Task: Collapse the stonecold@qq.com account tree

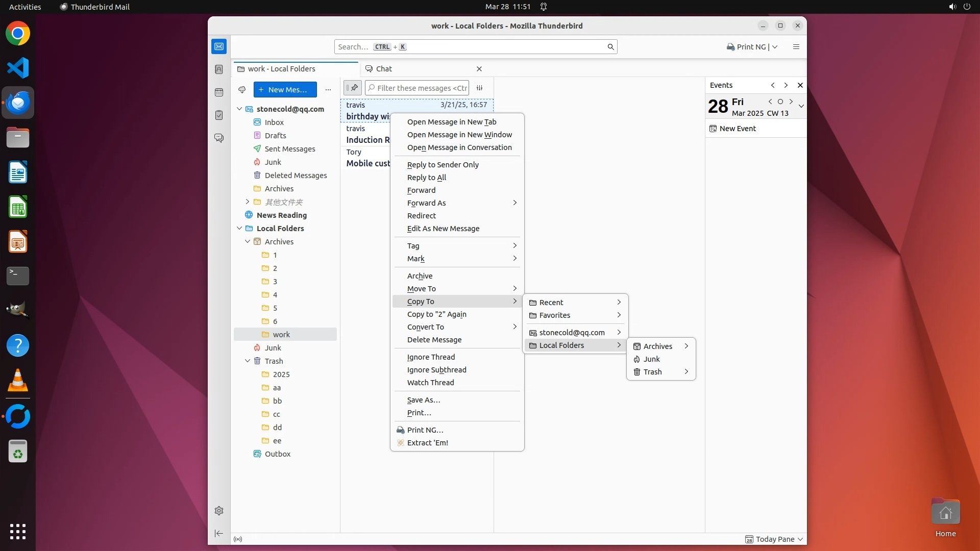Action: click(x=239, y=109)
